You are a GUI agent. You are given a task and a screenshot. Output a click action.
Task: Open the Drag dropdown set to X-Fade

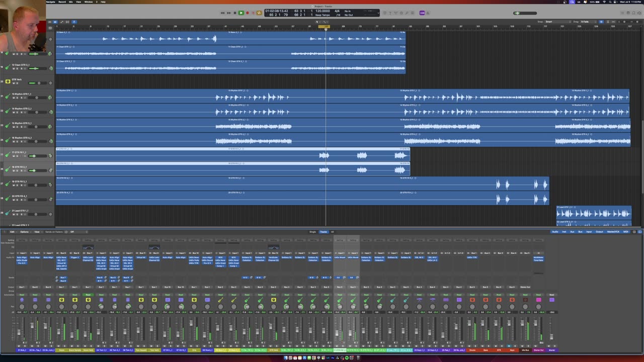(588, 22)
